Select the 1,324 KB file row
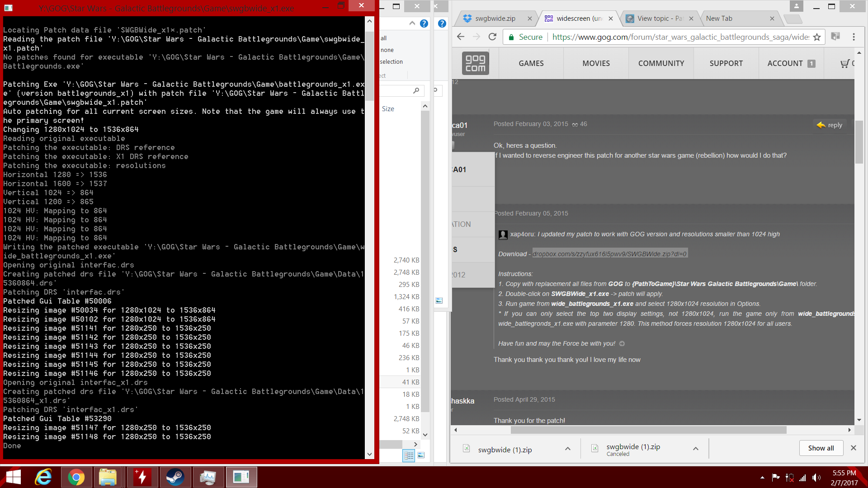The image size is (868, 488). (x=400, y=296)
